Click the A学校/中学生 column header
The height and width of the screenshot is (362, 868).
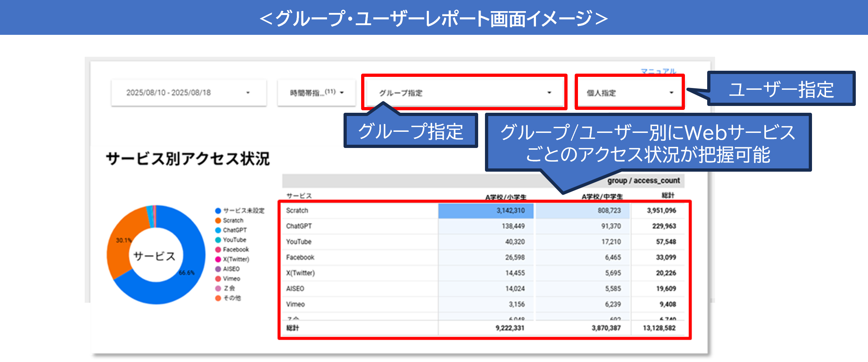click(x=602, y=196)
